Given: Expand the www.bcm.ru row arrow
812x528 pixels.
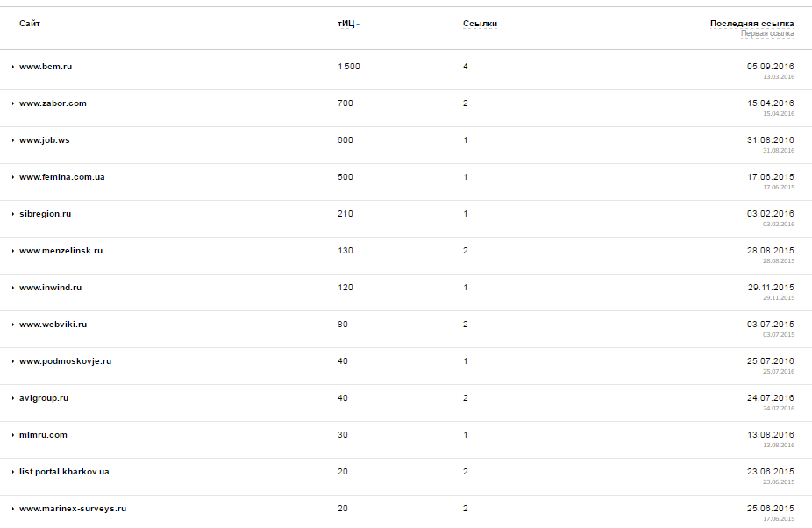Looking at the screenshot, I should coord(13,67).
